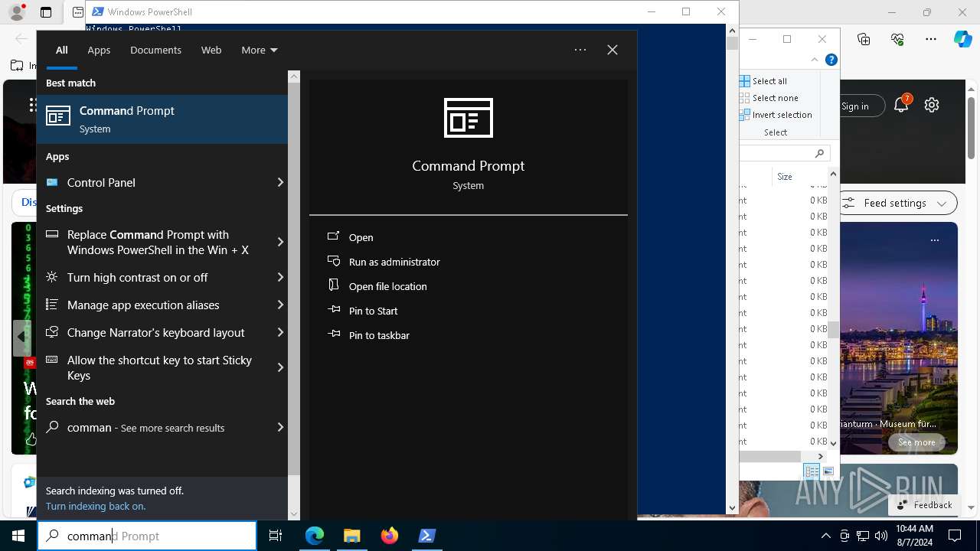This screenshot has width=980, height=551.
Task: Open the Edge page notifications bell
Action: click(x=901, y=106)
